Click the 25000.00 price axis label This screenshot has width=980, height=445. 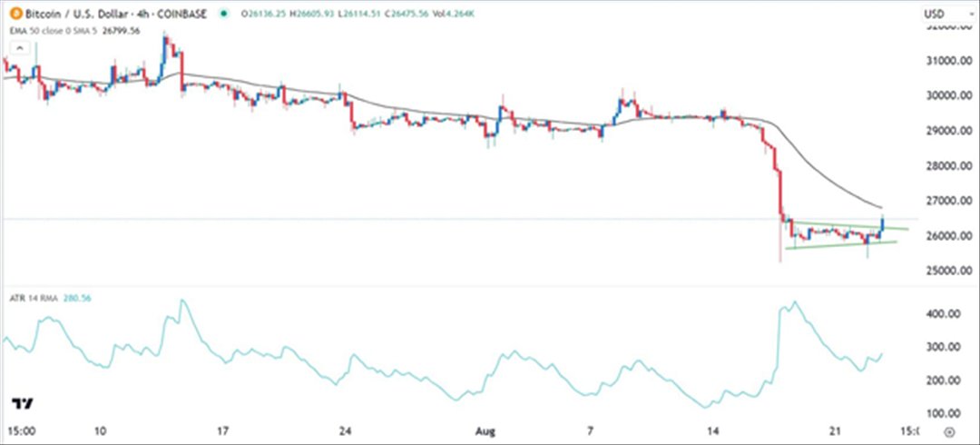point(949,271)
